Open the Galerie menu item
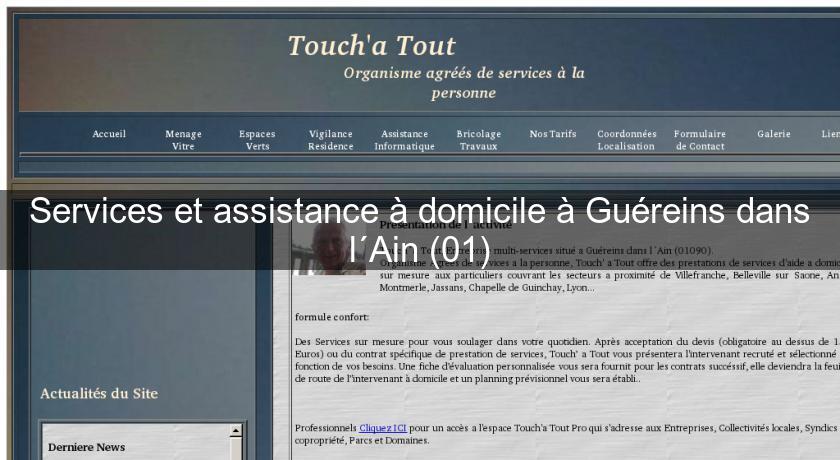 click(x=774, y=134)
